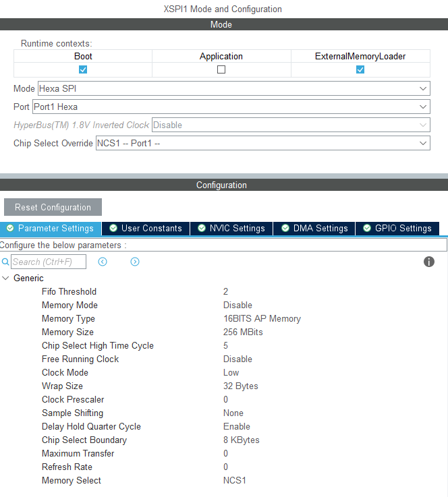Switch to the Parameter Settings tab
Screen dimensions: 448x497
(51, 229)
